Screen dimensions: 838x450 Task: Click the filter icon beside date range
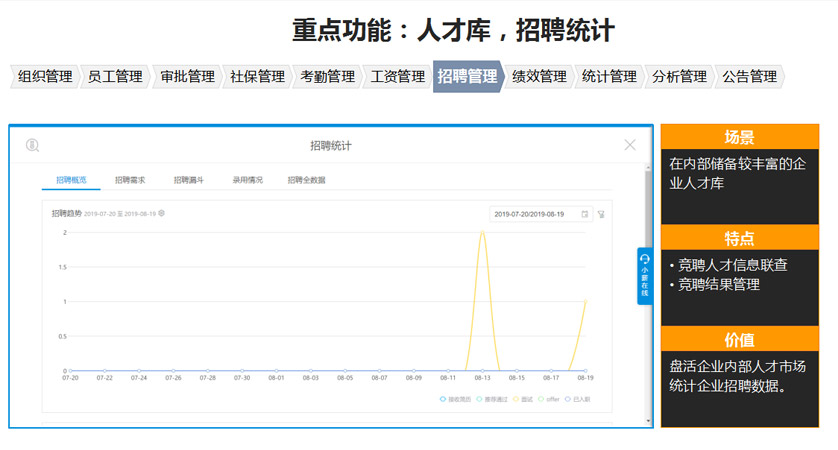[602, 214]
